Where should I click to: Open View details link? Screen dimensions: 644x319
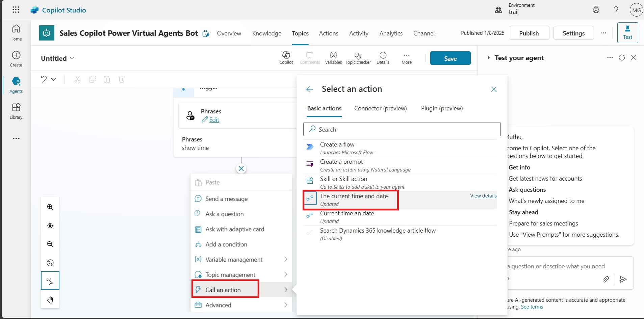pyautogui.click(x=483, y=196)
